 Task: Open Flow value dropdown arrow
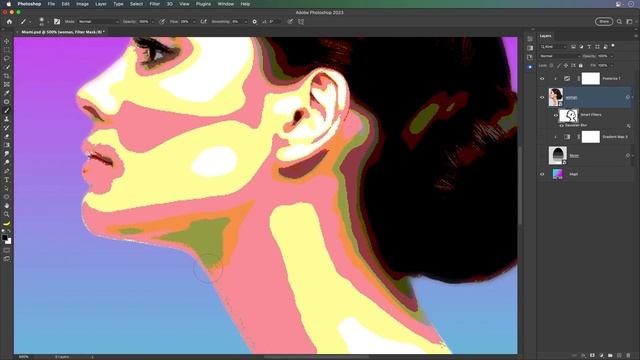click(x=194, y=22)
